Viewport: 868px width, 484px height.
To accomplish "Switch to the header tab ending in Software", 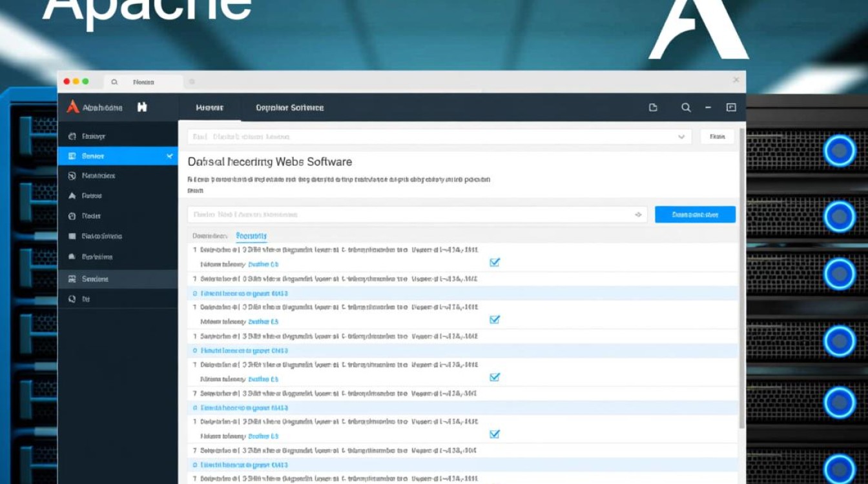I will pyautogui.click(x=289, y=108).
